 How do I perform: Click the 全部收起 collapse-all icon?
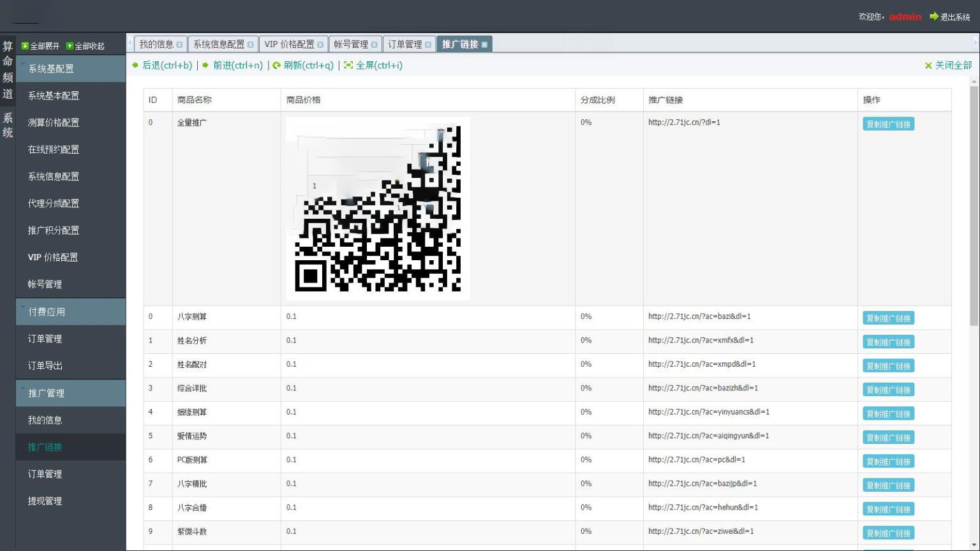click(70, 46)
